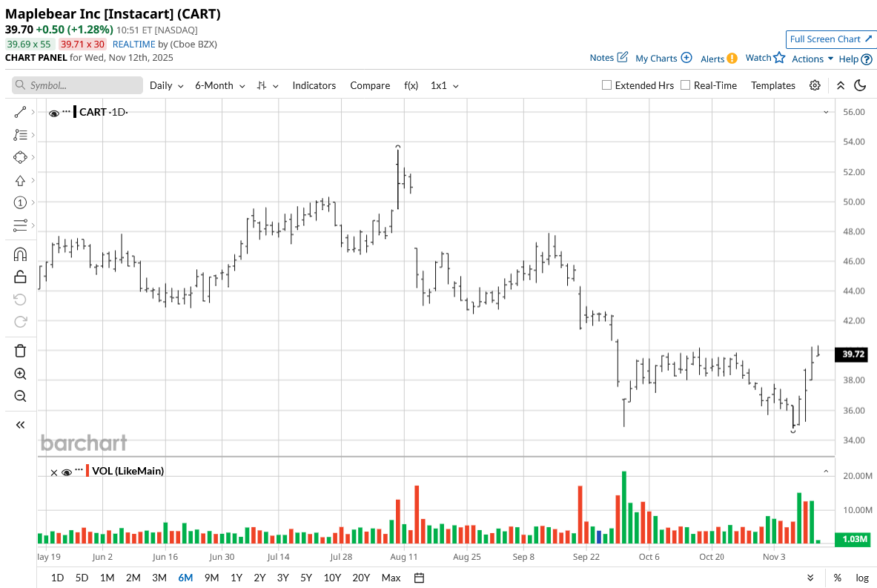877x588 pixels.
Task: Toggle CART main plot visibility eye
Action: pyautogui.click(x=53, y=113)
